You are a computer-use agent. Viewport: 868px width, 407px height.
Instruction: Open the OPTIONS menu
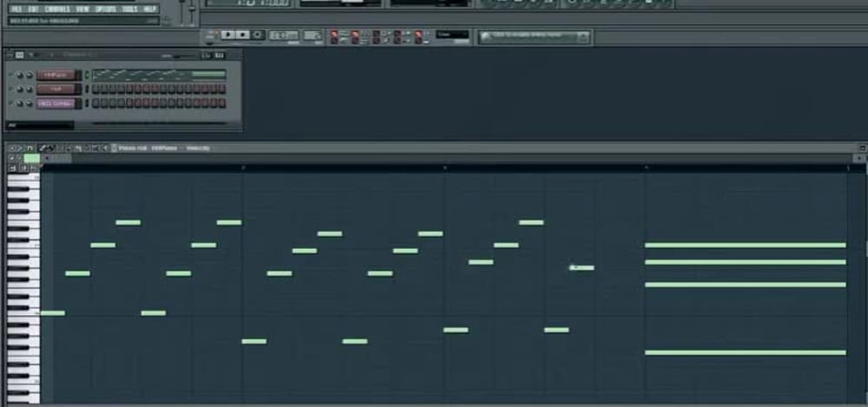pyautogui.click(x=106, y=9)
